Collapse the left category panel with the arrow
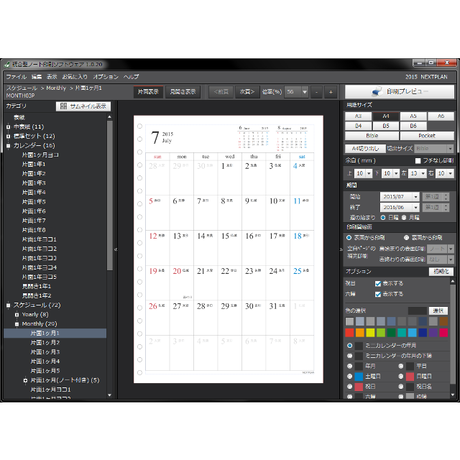This screenshot has height=460, width=460. [115, 249]
